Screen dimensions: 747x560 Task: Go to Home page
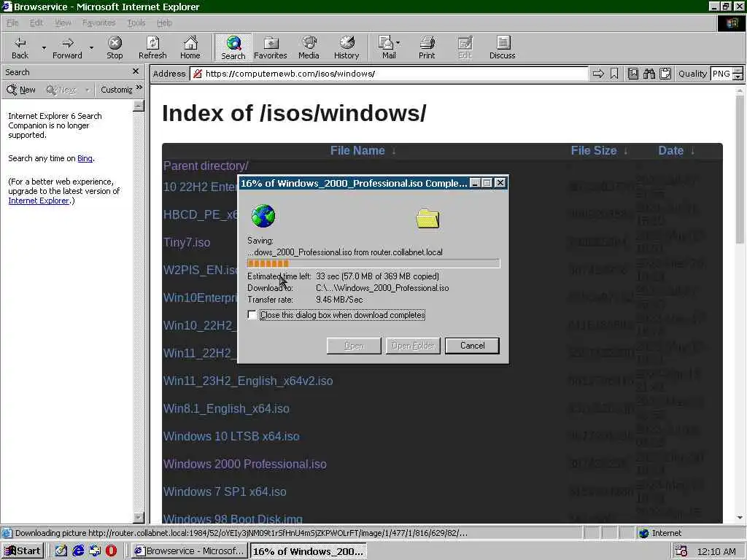(x=190, y=47)
